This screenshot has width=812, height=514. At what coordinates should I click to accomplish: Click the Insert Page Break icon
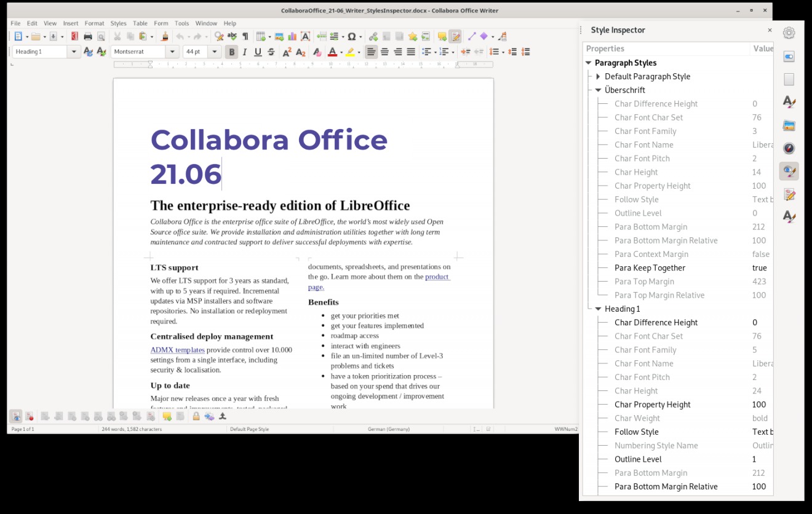(x=321, y=36)
